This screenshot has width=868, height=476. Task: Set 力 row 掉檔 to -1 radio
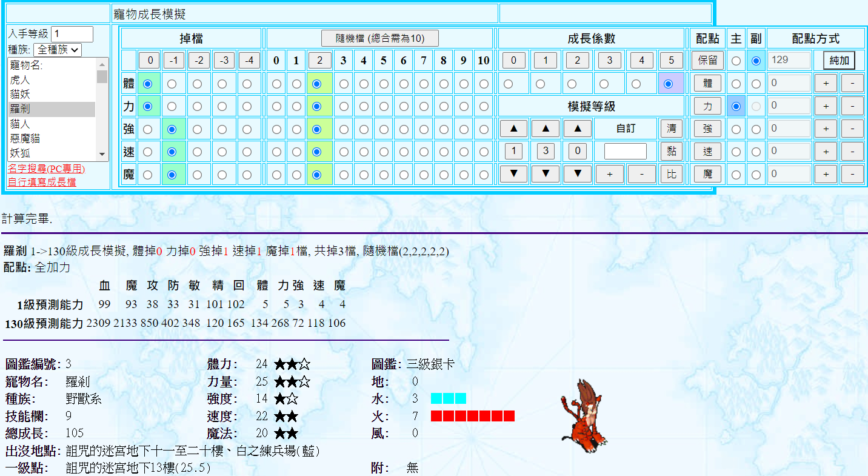[172, 106]
